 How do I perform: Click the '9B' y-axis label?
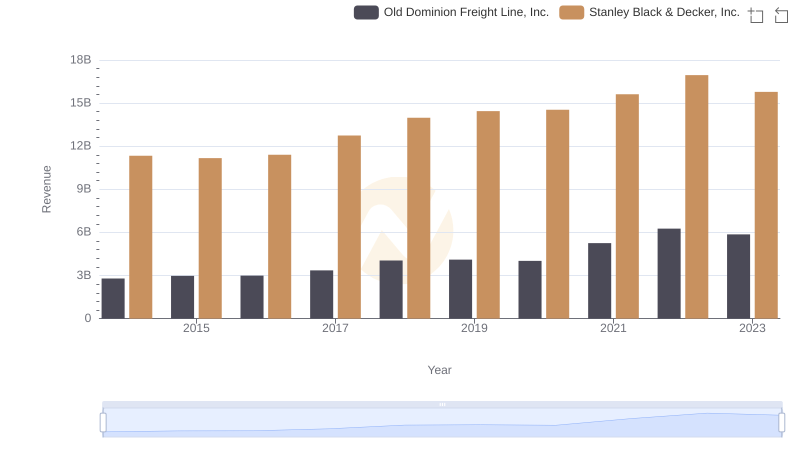tap(84, 189)
